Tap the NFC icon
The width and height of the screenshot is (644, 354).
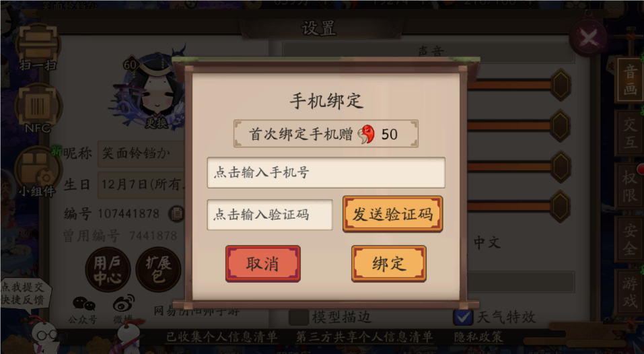point(38,108)
